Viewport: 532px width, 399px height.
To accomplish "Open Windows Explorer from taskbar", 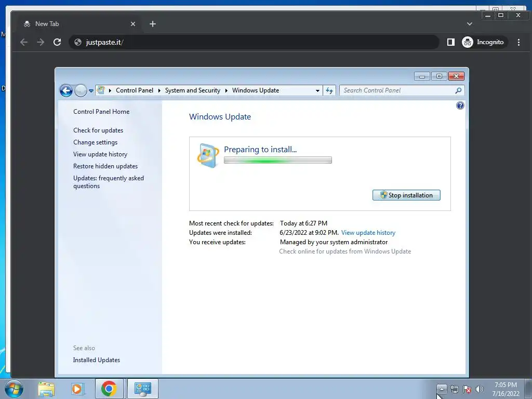I will click(x=46, y=389).
